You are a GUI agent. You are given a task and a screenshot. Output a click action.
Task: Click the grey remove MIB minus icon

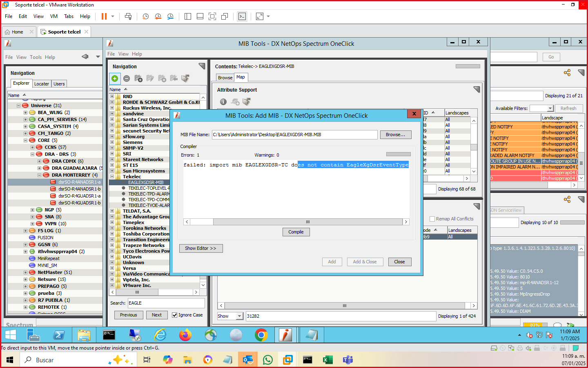pos(127,79)
